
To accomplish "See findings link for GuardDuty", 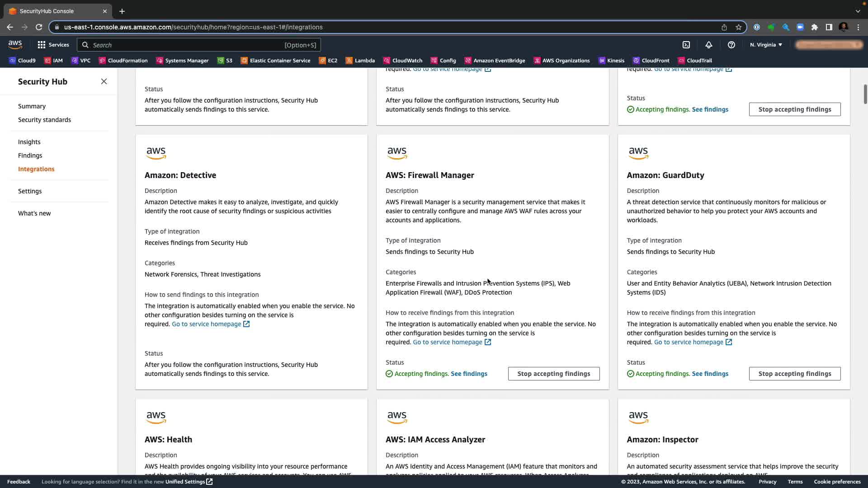I will (710, 374).
